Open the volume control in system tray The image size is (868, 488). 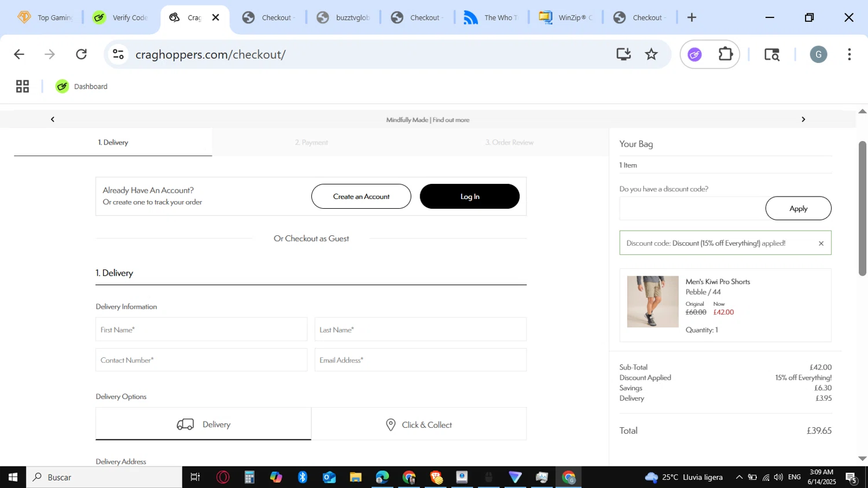779,477
